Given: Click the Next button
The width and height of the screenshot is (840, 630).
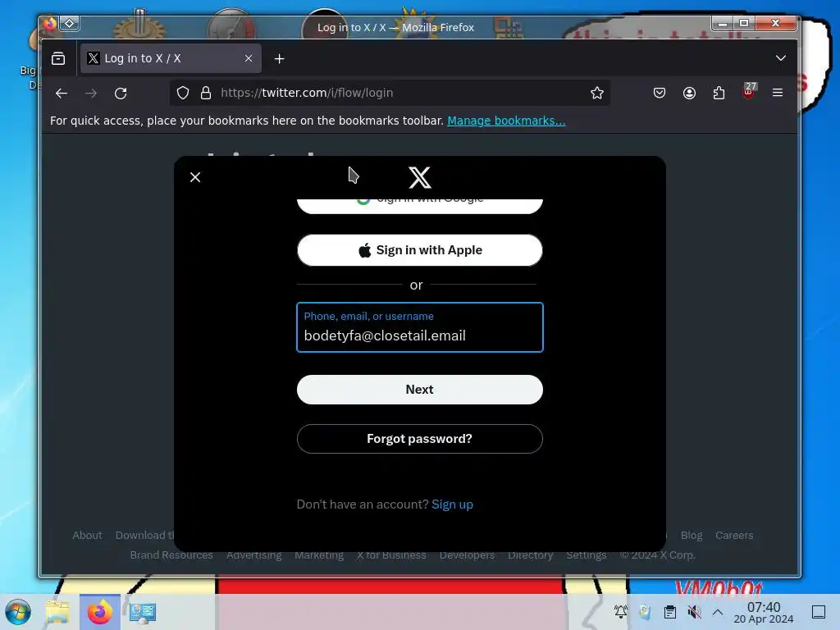Looking at the screenshot, I should [x=420, y=390].
